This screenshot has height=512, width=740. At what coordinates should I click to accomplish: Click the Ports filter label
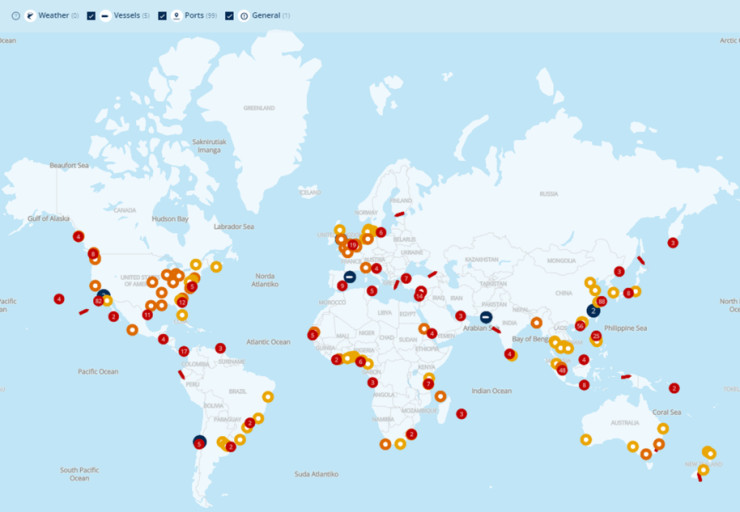(194, 16)
